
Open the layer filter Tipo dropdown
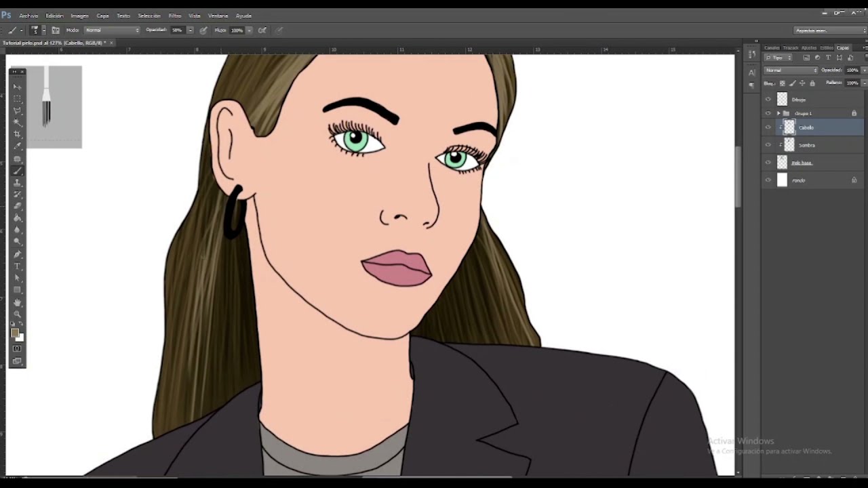778,58
